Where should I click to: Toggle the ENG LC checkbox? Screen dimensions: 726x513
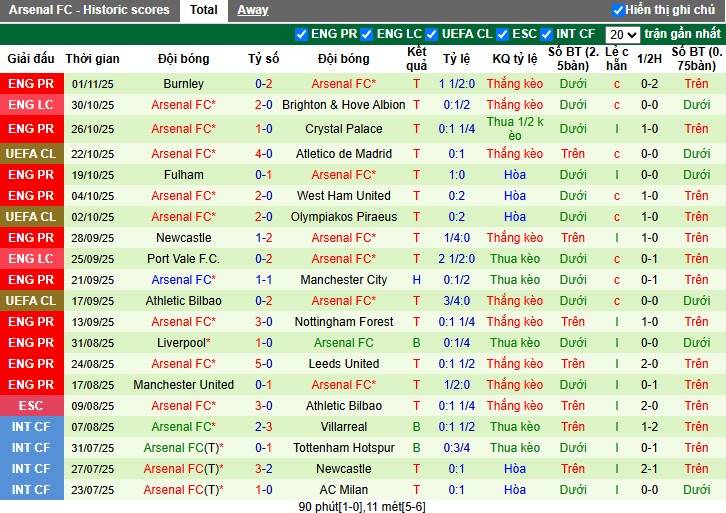(x=366, y=34)
